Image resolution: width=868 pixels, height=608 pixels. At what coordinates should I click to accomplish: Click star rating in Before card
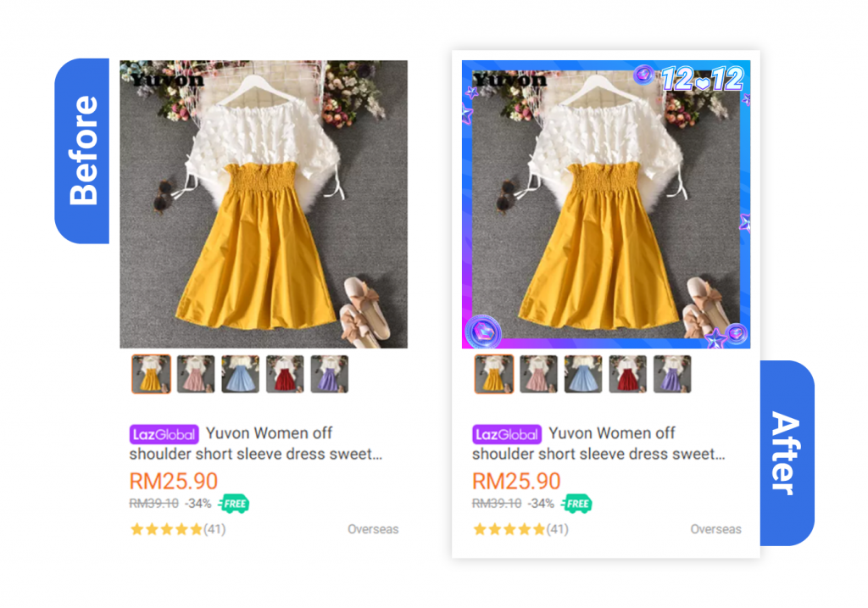coord(166,529)
